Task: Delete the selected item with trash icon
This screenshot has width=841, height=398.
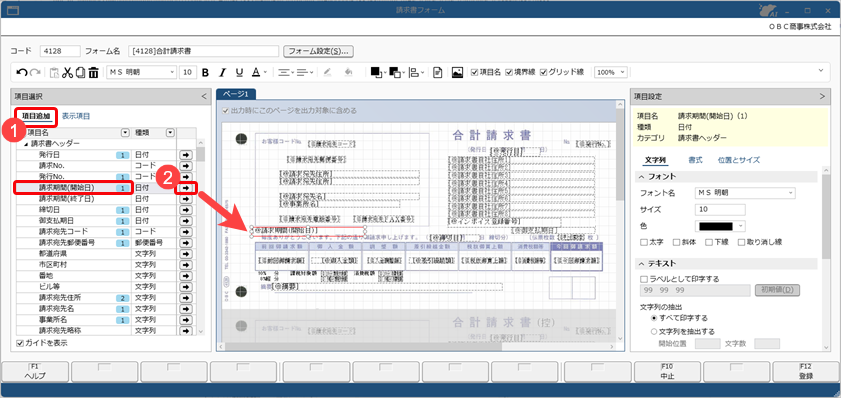Action: pyautogui.click(x=93, y=72)
